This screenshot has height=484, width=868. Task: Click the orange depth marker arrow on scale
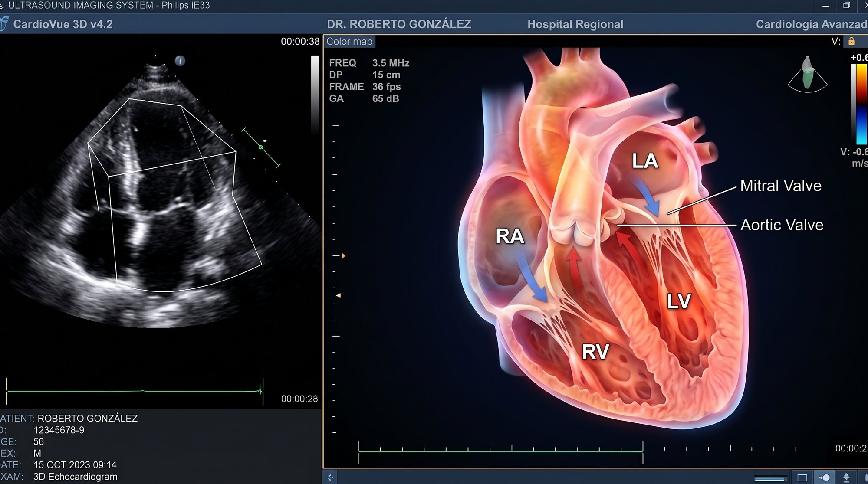point(343,256)
